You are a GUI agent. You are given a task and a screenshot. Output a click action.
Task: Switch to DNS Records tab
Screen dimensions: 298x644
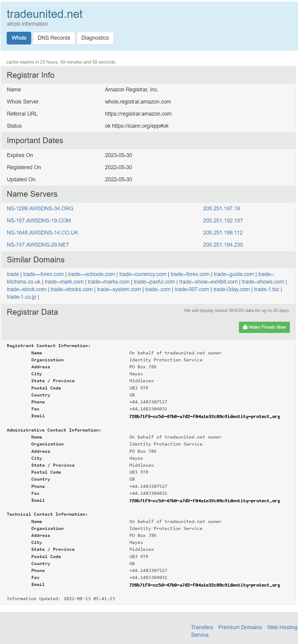[54, 38]
